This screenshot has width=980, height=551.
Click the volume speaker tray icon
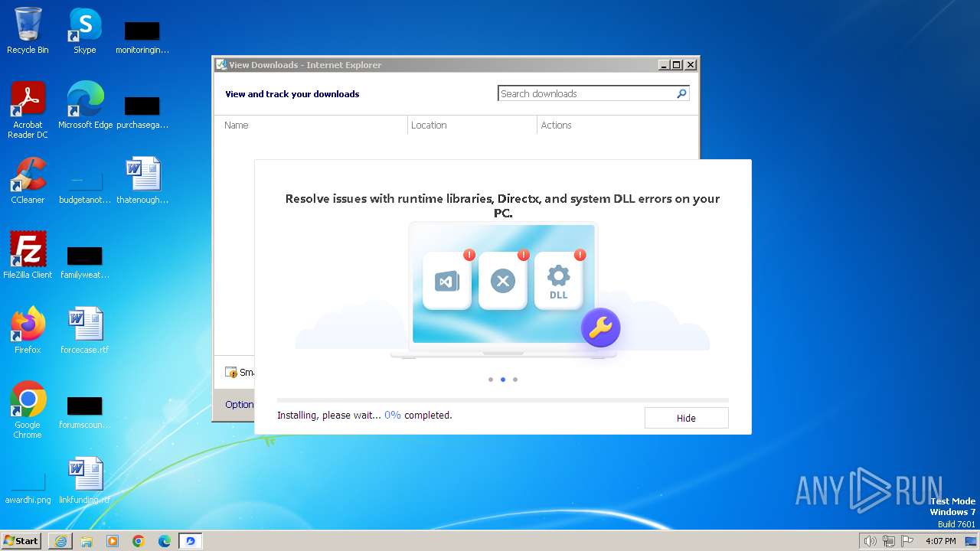870,541
